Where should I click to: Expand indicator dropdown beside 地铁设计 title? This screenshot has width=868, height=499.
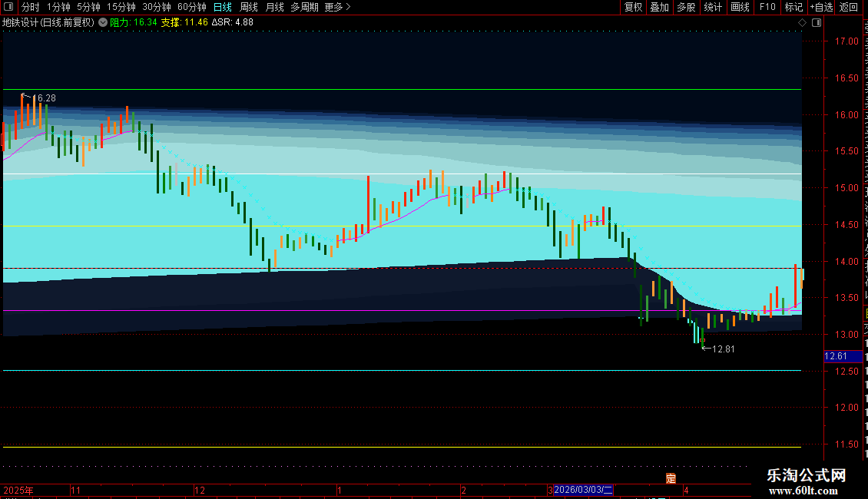103,22
